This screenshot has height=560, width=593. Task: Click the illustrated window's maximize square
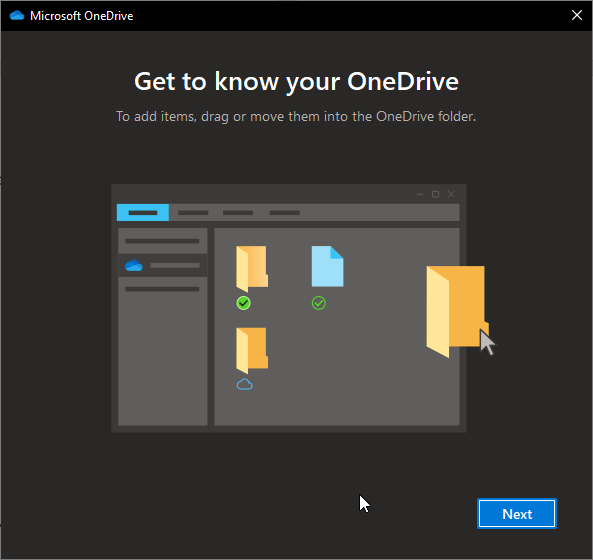[x=435, y=194]
